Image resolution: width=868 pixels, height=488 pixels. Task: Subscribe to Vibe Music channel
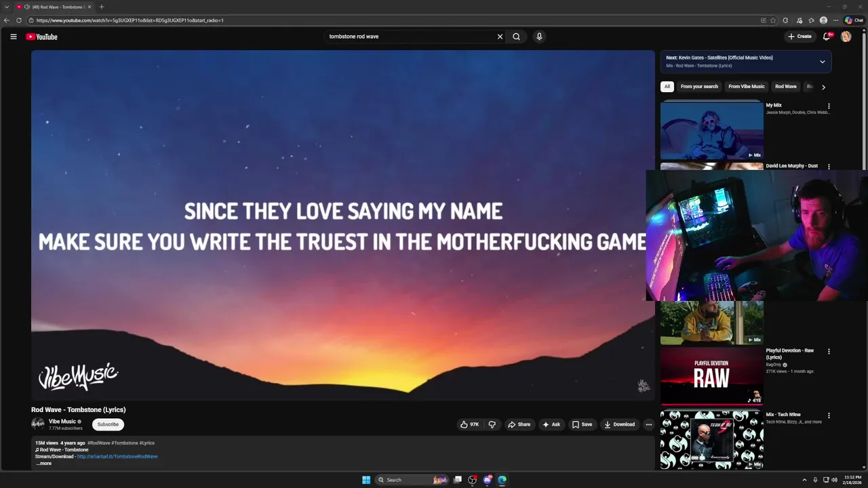point(108,424)
